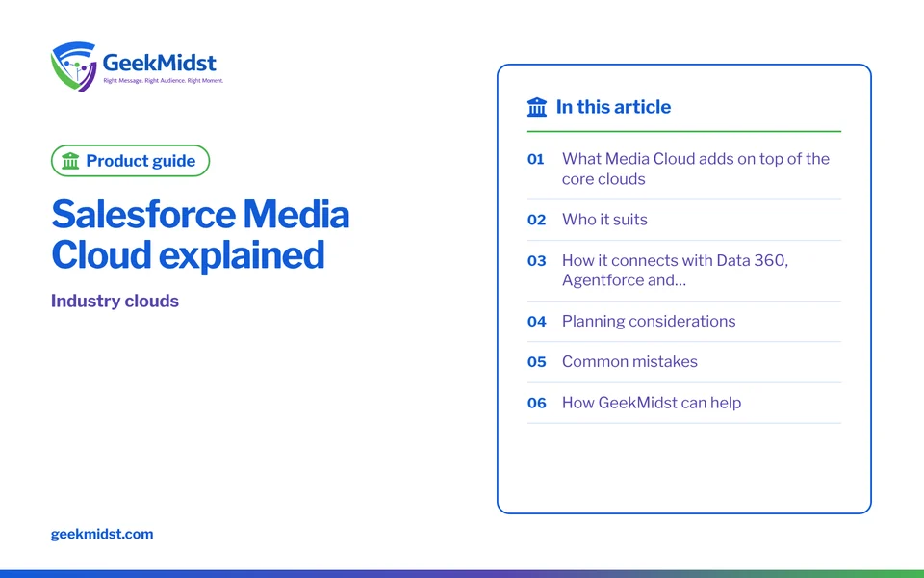Open the geekmidst.com link
The image size is (924, 578).
(102, 534)
